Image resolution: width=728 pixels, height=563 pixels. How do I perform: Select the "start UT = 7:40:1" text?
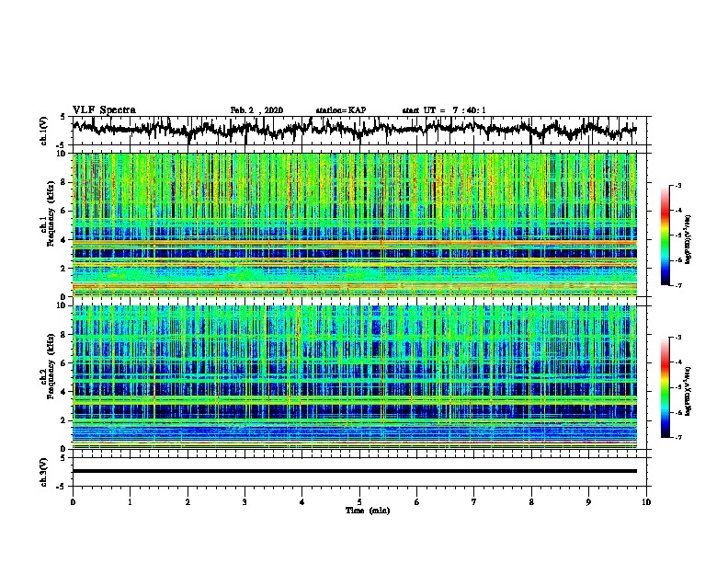444,110
